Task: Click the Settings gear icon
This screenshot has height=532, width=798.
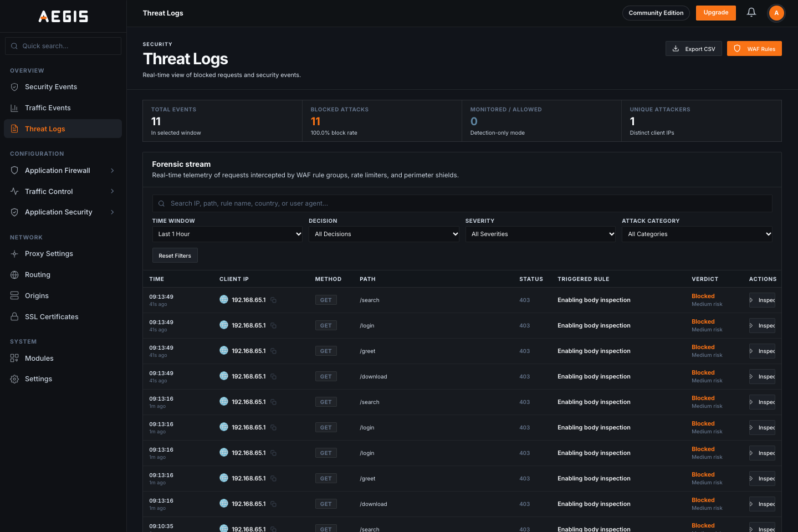Action: pos(14,379)
